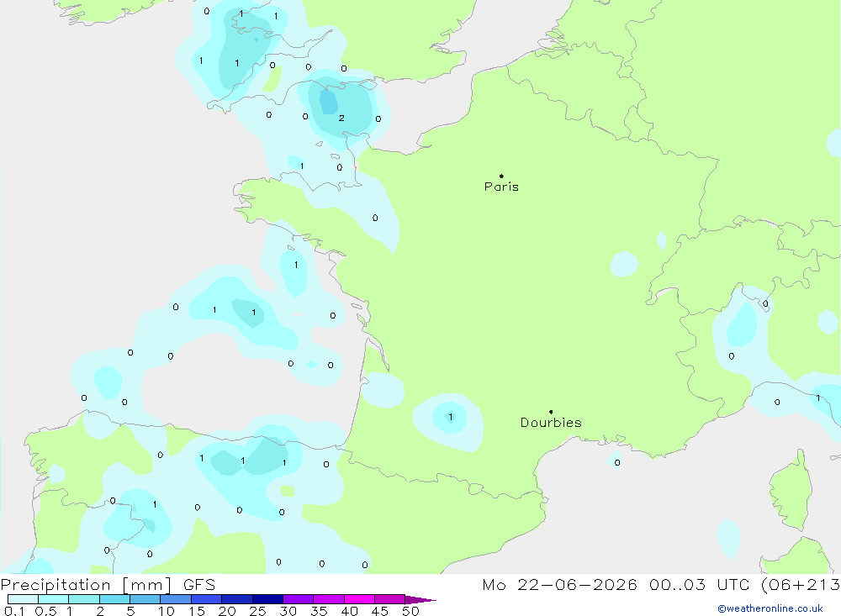The image size is (841, 616).
Task: Choose the 10–15 mm legend color swatch
Action: [x=176, y=599]
